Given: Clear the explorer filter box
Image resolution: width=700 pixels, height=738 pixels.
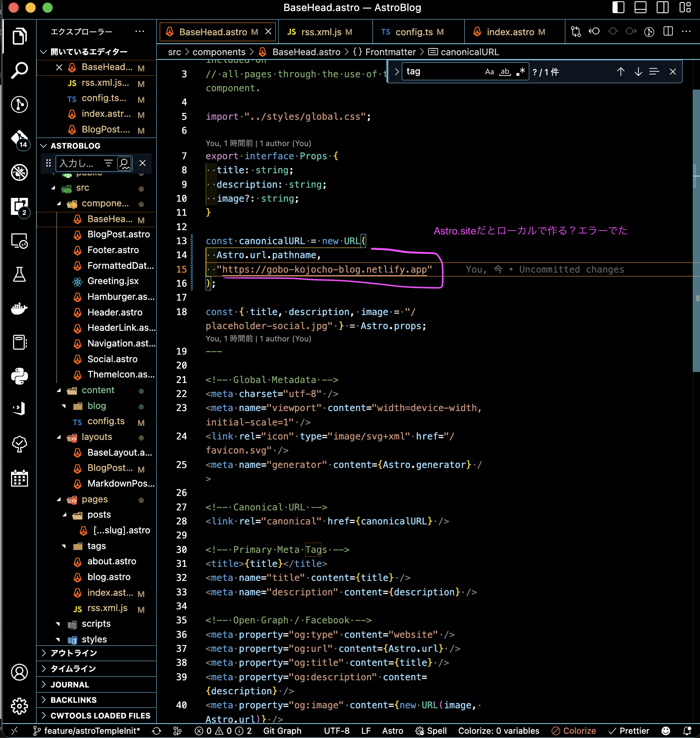Looking at the screenshot, I should [x=143, y=163].
